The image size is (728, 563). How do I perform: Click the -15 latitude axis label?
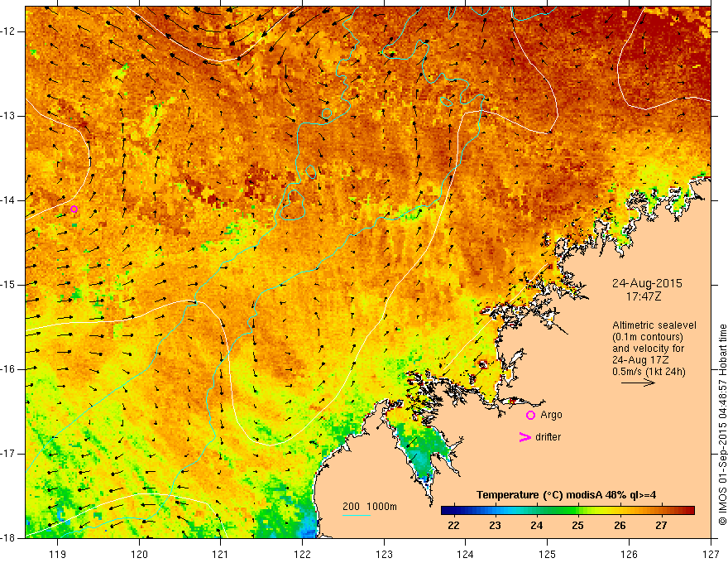pyautogui.click(x=9, y=285)
